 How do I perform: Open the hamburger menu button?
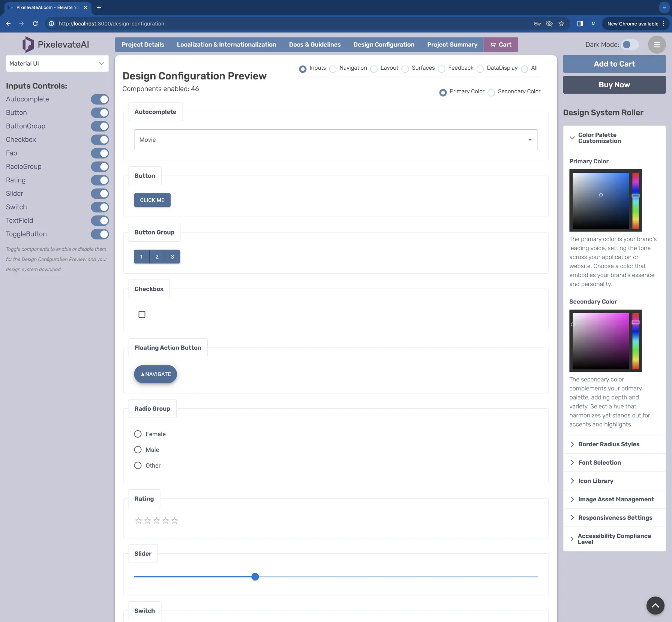657,45
